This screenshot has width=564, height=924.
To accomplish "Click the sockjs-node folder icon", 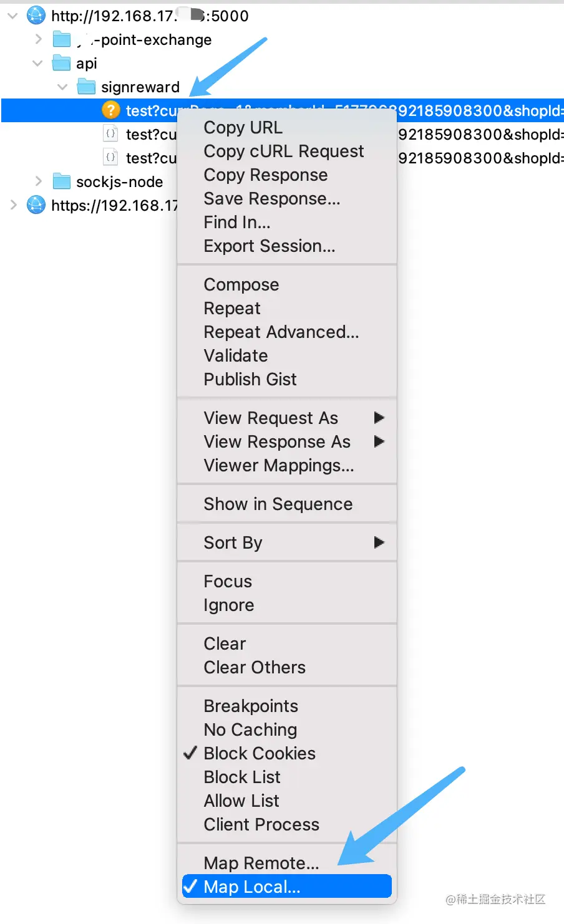I will pos(62,181).
